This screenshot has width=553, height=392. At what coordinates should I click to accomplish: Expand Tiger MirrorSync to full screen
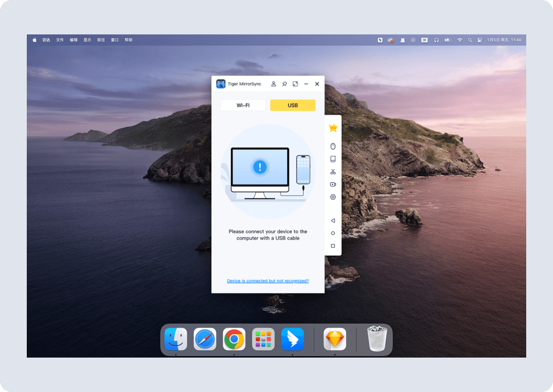pyautogui.click(x=295, y=84)
